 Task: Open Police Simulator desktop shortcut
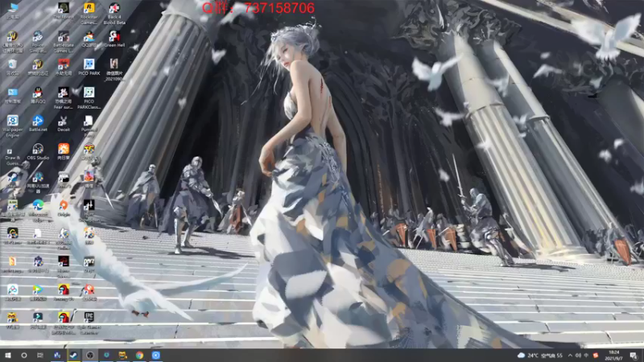click(x=38, y=41)
